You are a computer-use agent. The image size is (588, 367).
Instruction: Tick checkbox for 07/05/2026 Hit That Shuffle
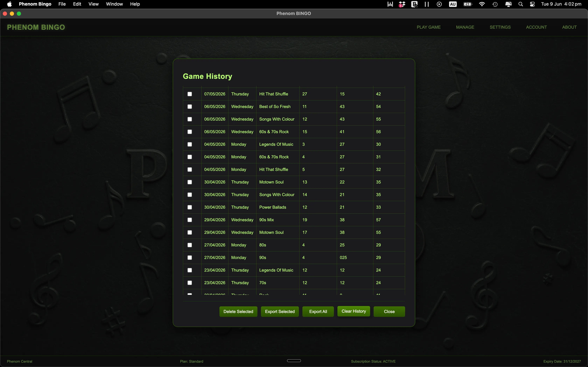pos(190,94)
